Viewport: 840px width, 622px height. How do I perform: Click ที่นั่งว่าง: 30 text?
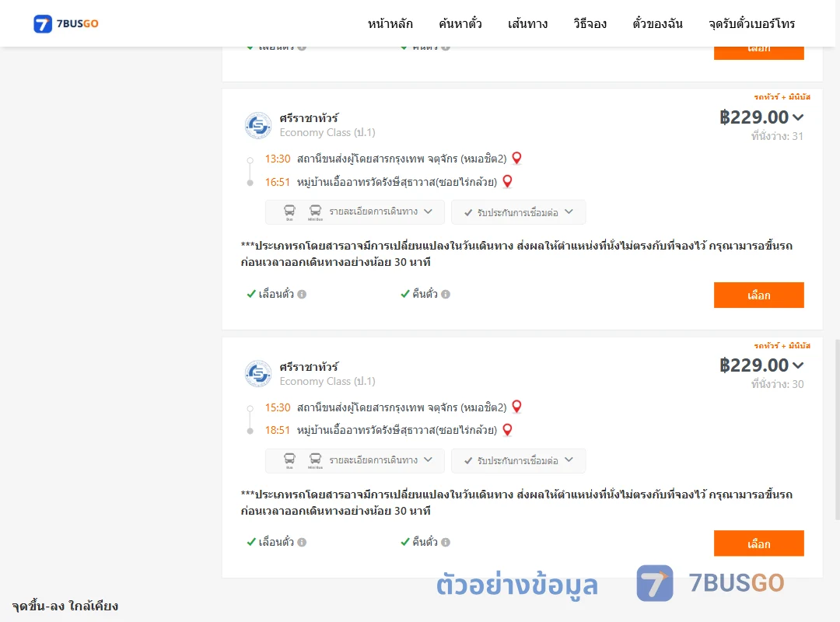click(777, 384)
